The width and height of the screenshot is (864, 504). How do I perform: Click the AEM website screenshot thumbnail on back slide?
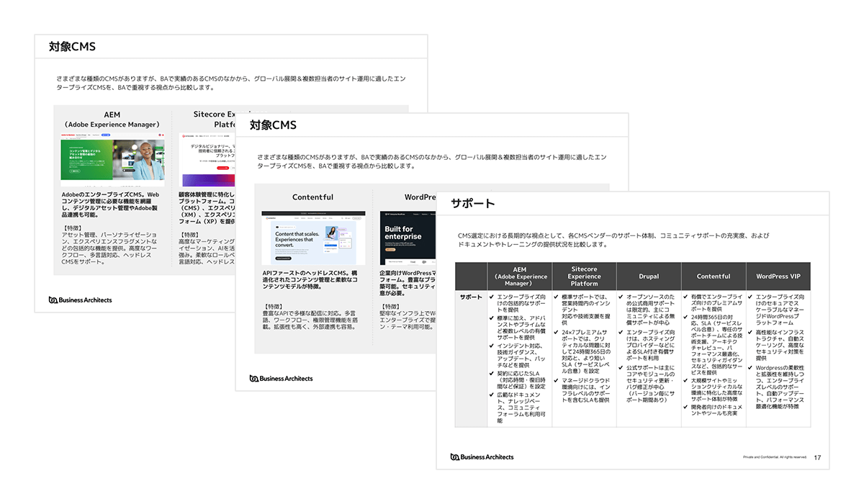pyautogui.click(x=112, y=160)
